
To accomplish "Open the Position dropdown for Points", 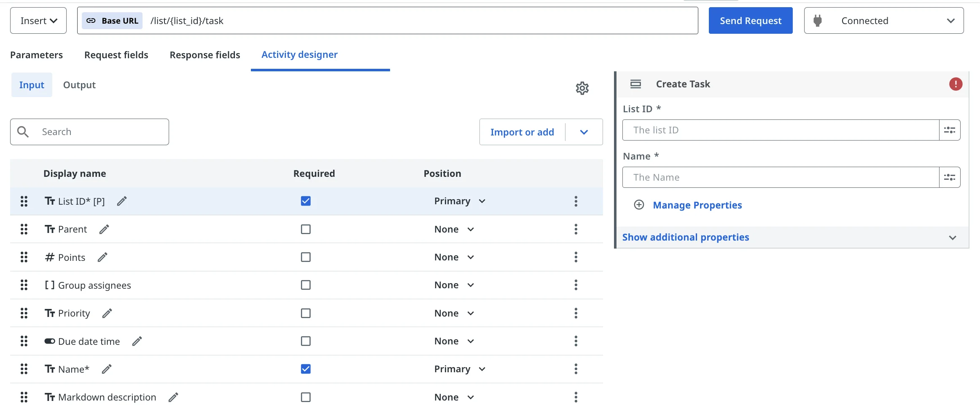I will (x=454, y=257).
